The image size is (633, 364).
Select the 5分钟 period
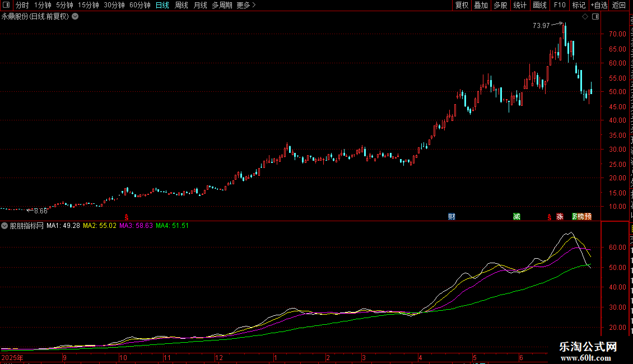[64, 5]
